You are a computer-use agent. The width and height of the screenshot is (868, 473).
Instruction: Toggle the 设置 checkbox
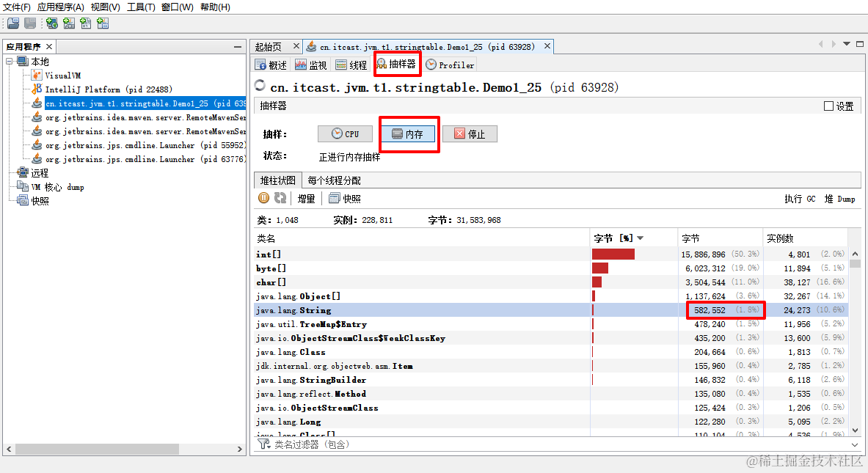coord(828,106)
